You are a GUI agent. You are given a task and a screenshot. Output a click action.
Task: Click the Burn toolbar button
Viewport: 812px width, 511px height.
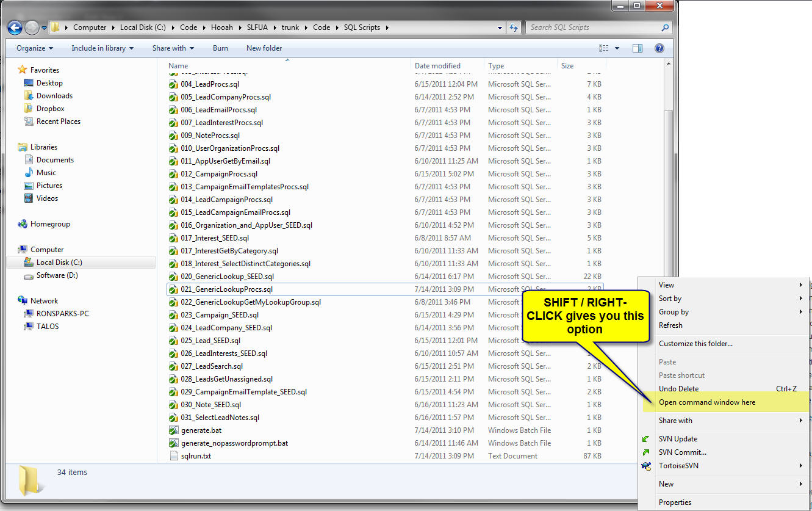pyautogui.click(x=220, y=48)
